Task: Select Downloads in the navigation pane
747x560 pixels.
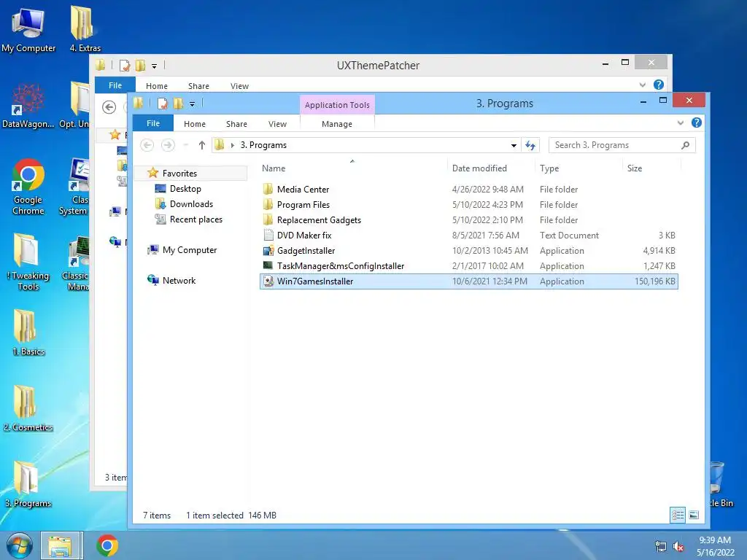Action: pos(192,204)
